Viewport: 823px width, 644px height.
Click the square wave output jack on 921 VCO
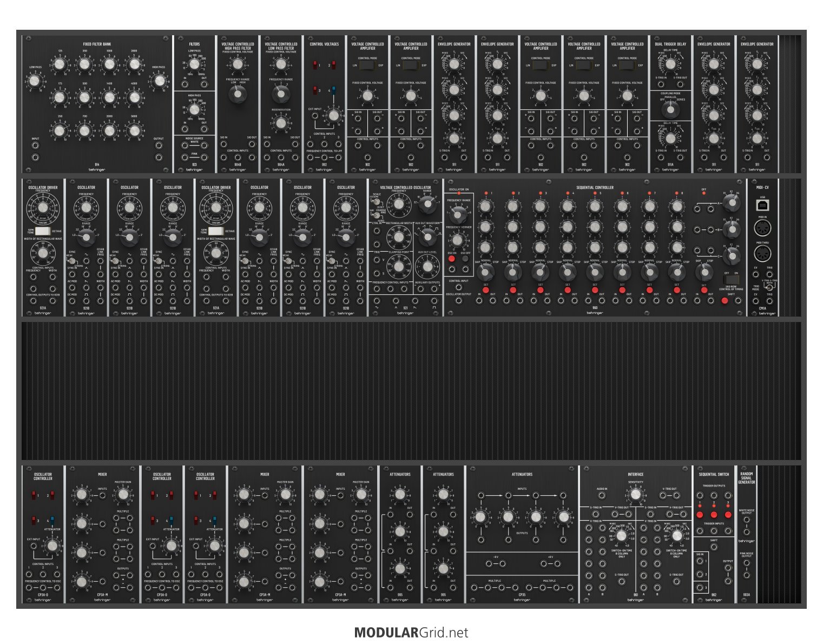[434, 301]
